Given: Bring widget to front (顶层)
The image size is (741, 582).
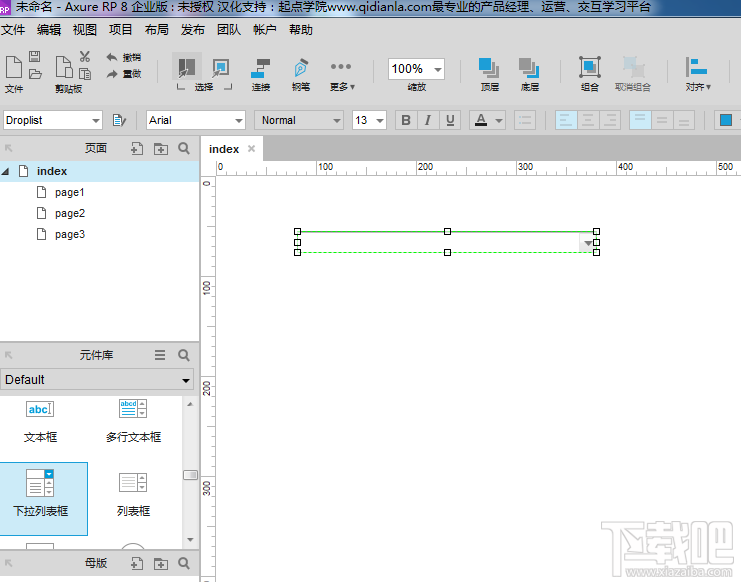Looking at the screenshot, I should click(x=490, y=74).
